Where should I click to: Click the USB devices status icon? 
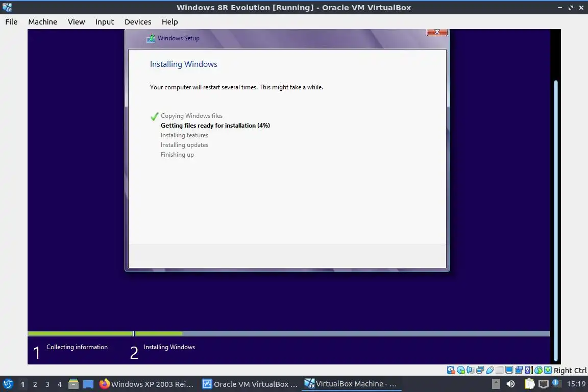(x=490, y=370)
